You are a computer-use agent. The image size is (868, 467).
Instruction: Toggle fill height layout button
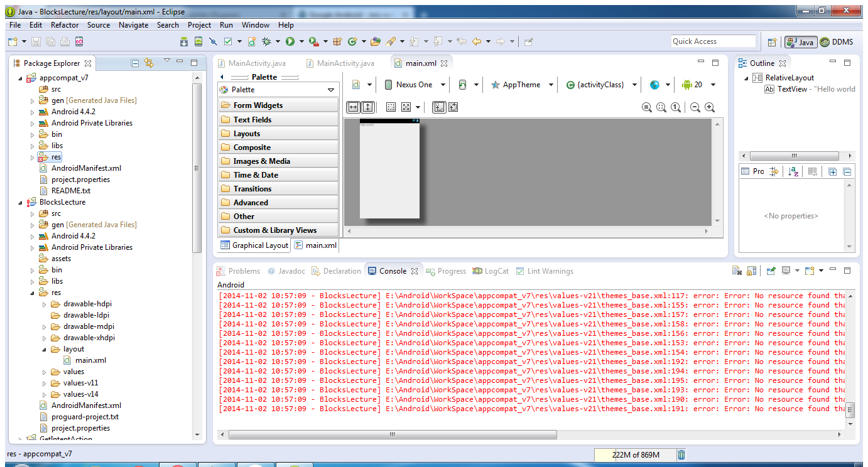click(368, 107)
